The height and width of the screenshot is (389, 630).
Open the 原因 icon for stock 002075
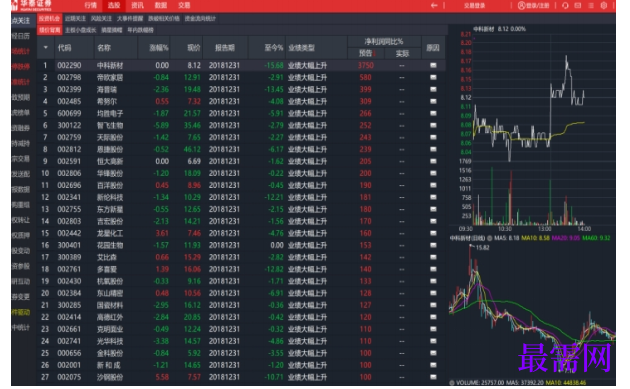tap(433, 377)
